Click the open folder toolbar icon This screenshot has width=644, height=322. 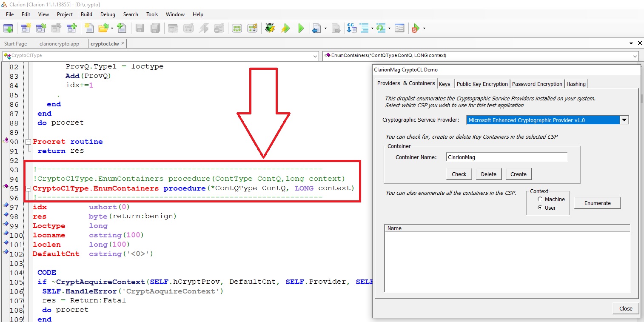pos(103,28)
